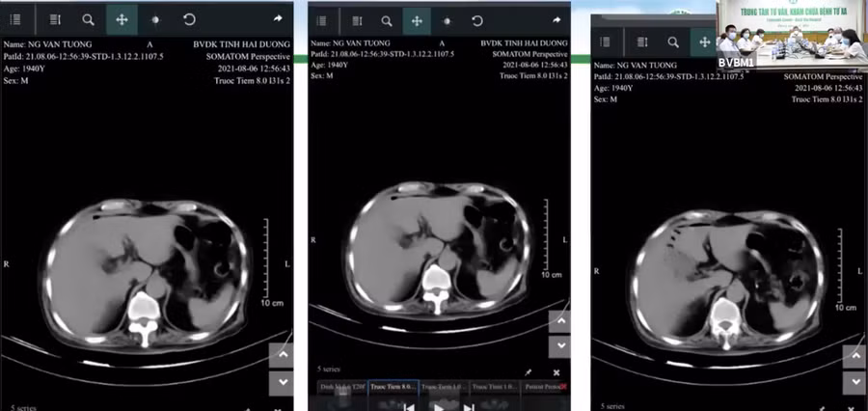Click the BVBM1 video call thumbnail
This screenshot has width=868, height=411.
792,35
